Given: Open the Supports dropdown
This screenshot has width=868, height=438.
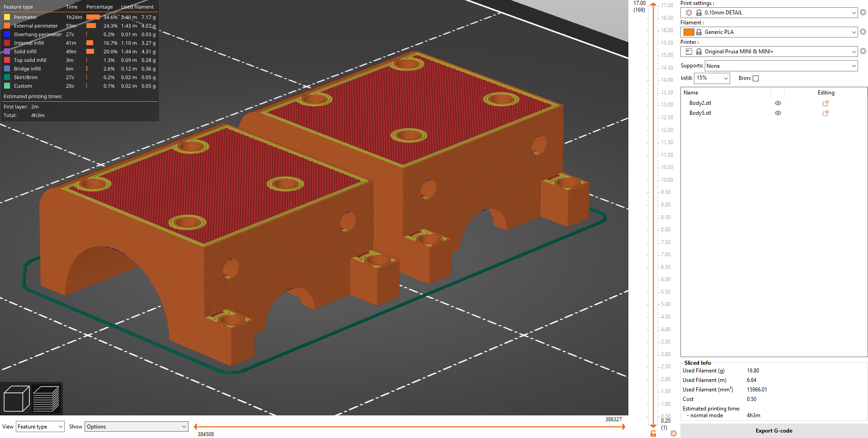Looking at the screenshot, I should coord(781,66).
